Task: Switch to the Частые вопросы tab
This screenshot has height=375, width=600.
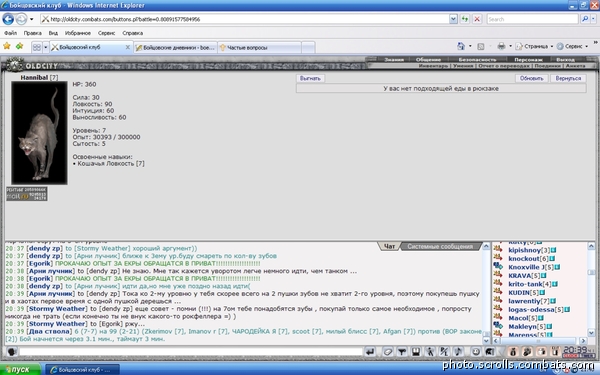Action: pyautogui.click(x=259, y=47)
